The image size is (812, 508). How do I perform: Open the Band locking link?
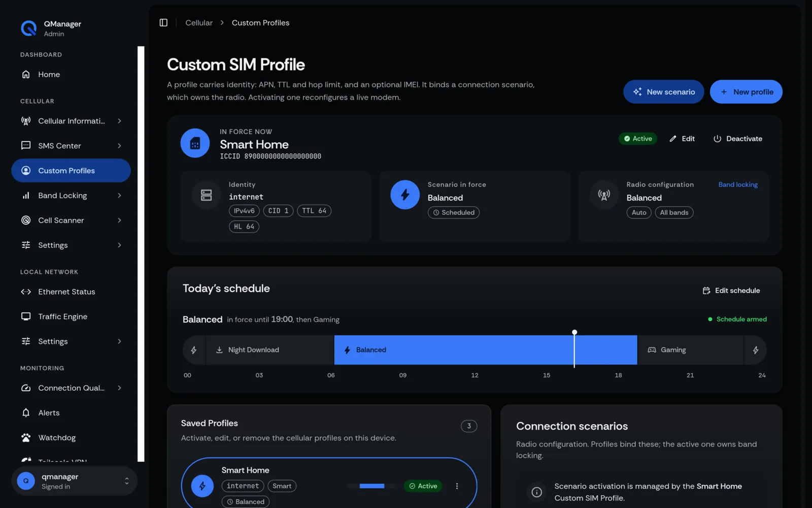[x=738, y=185]
